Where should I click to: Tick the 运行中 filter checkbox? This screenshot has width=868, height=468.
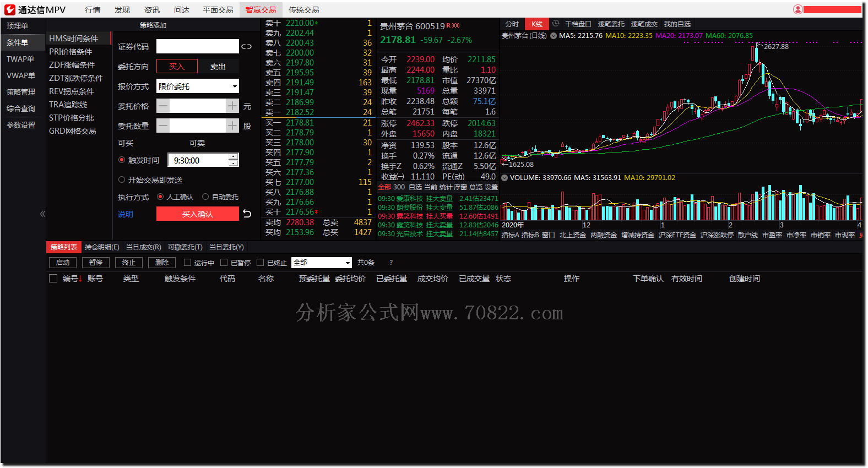pos(187,263)
